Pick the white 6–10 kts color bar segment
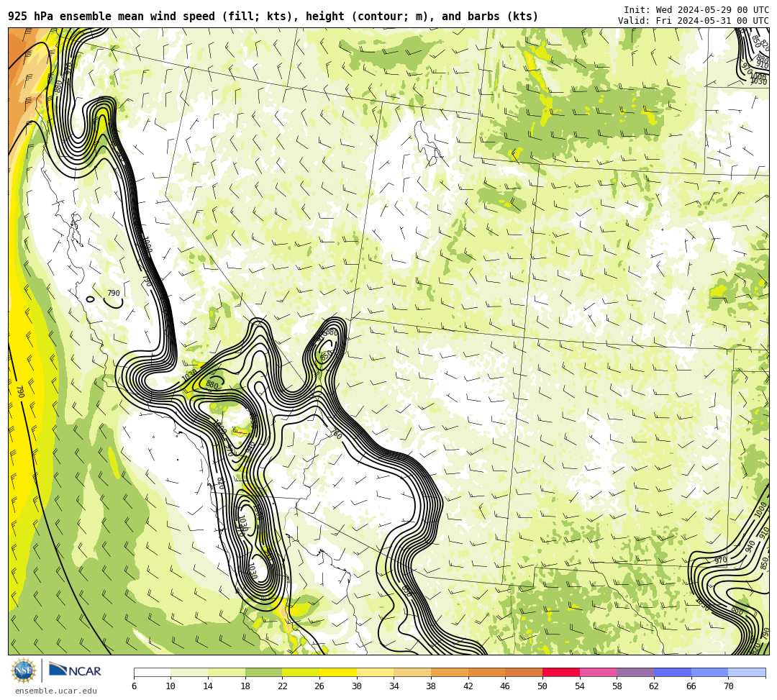 click(x=152, y=672)
